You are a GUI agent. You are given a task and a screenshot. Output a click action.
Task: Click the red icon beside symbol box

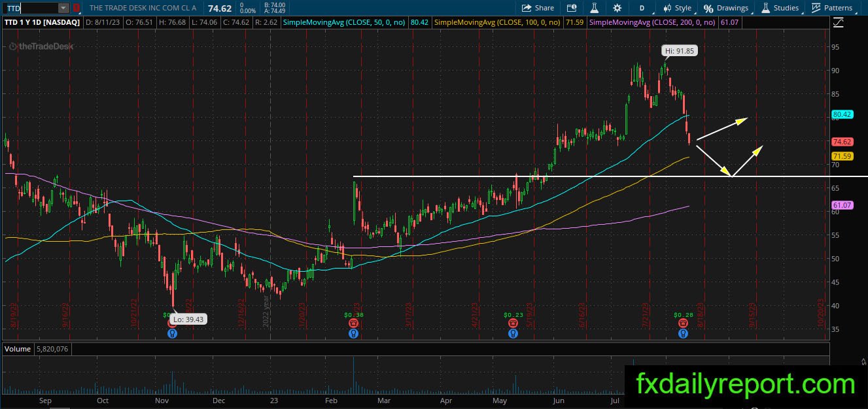tap(77, 8)
